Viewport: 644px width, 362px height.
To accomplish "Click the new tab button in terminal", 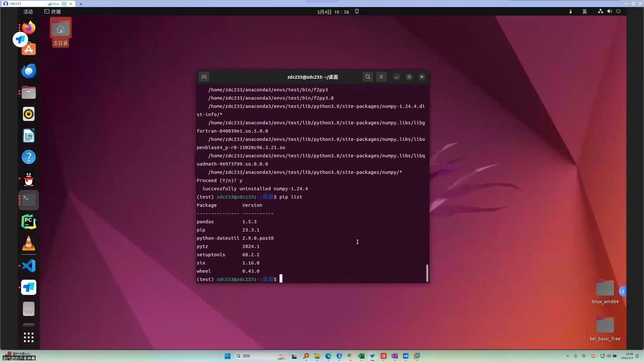I will pyautogui.click(x=204, y=77).
